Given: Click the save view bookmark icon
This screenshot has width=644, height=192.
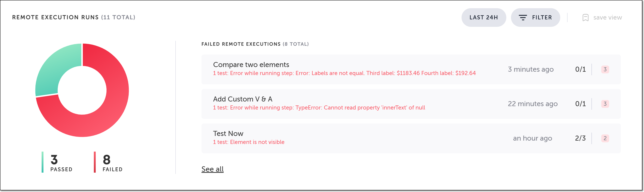Looking at the screenshot, I should (585, 18).
